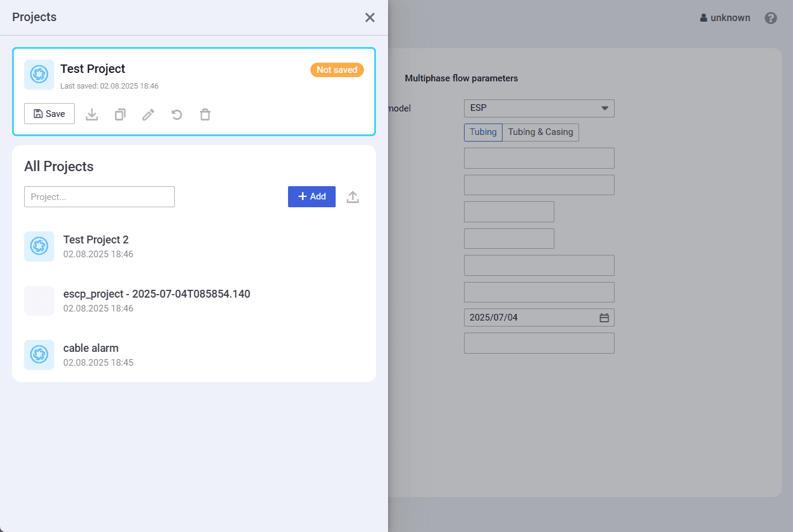
Task: Open the escp_project list entry
Action: pos(156,294)
